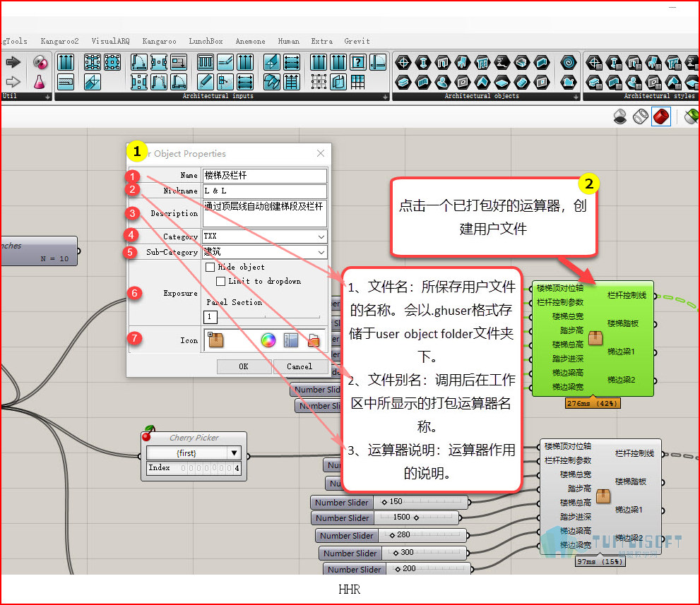Image resolution: width=700 pixels, height=605 pixels.
Task: Click the color wheel icon in Icon row
Action: 268,340
